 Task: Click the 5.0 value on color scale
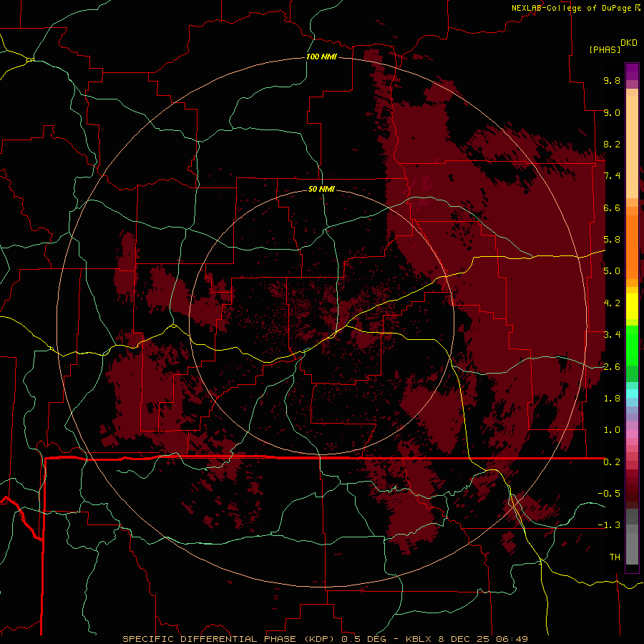[612, 271]
